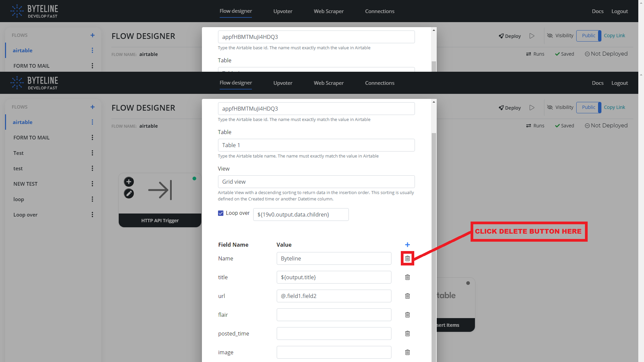Click Copy Link in lower toolbar
The width and height of the screenshot is (644, 362).
click(614, 107)
